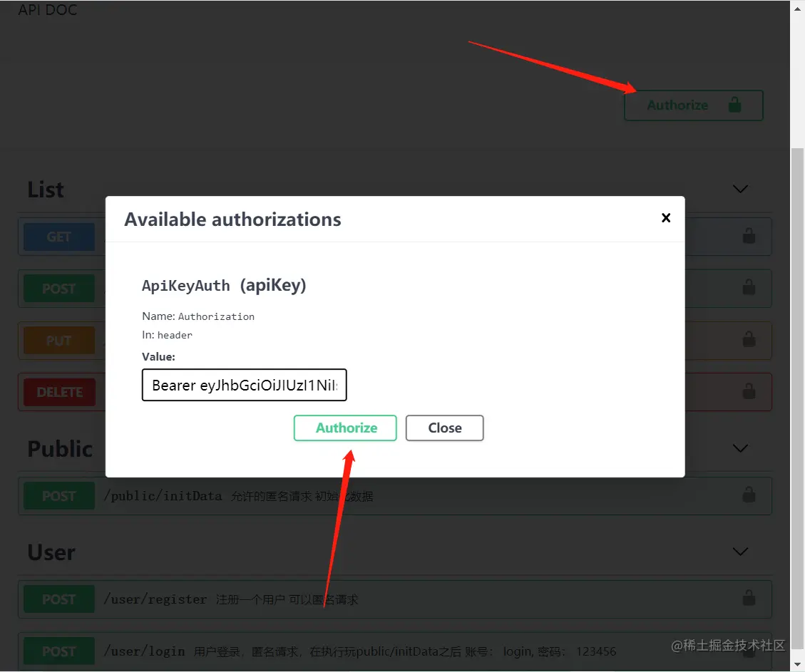This screenshot has height=672, width=805.
Task: Click the List section heading
Action: [46, 190]
